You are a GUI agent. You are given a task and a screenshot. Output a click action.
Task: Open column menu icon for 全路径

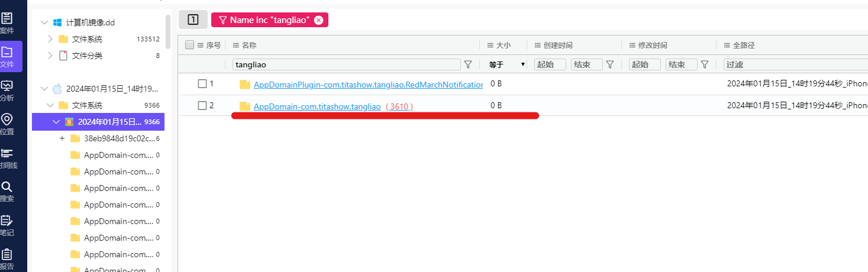(x=727, y=46)
